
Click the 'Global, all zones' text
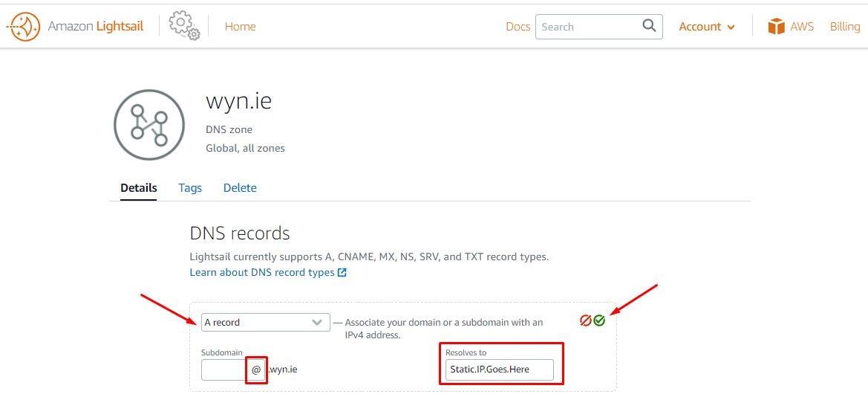click(245, 148)
